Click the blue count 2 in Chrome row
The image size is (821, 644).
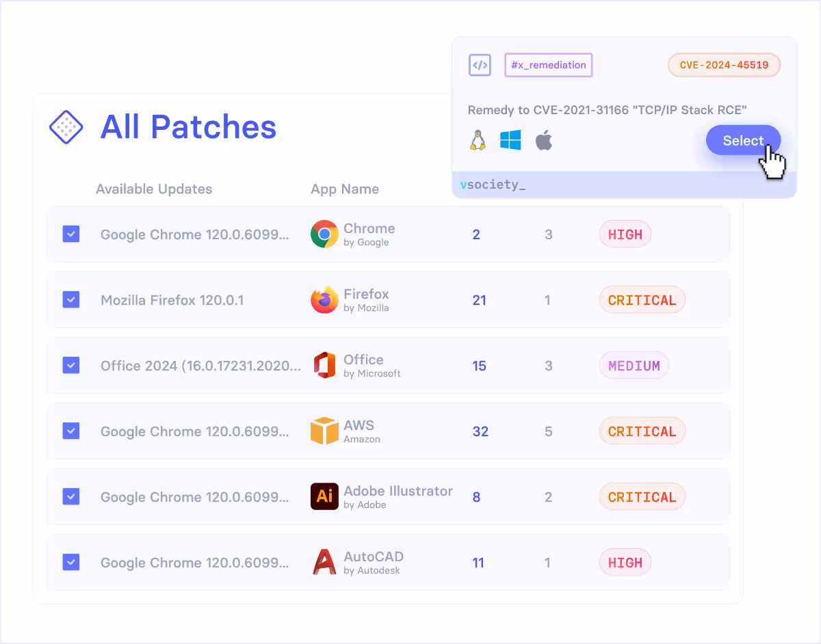pyautogui.click(x=476, y=234)
